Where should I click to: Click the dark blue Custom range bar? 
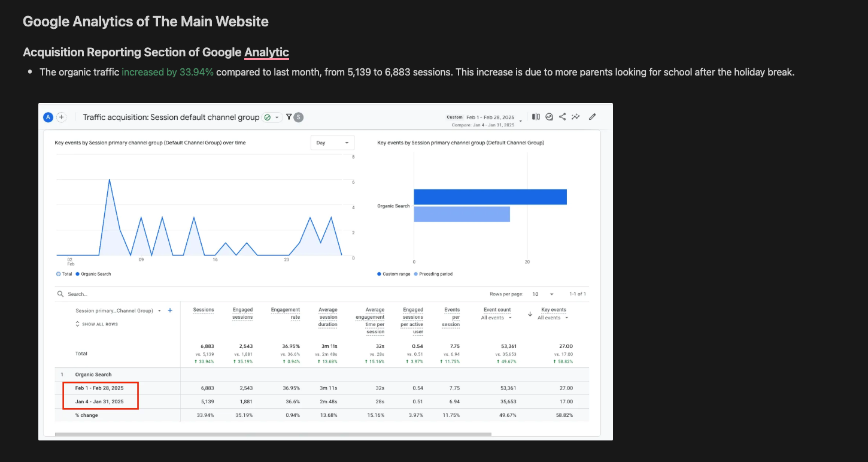click(490, 197)
